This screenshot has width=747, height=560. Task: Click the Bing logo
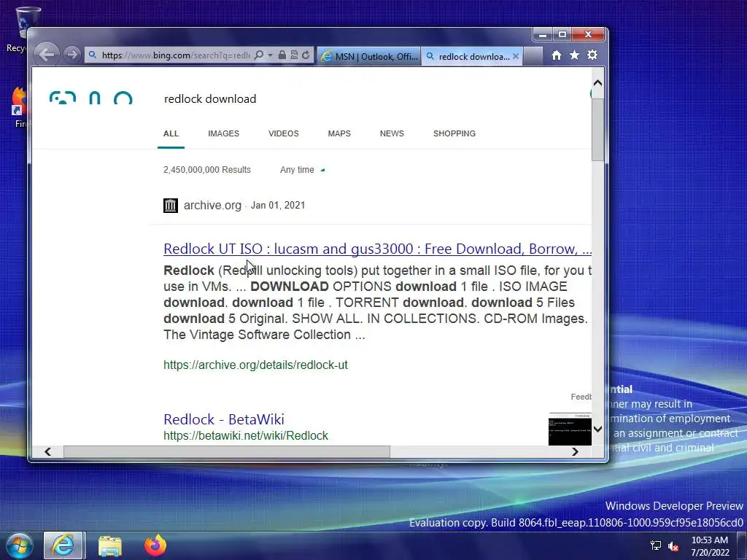click(x=91, y=98)
